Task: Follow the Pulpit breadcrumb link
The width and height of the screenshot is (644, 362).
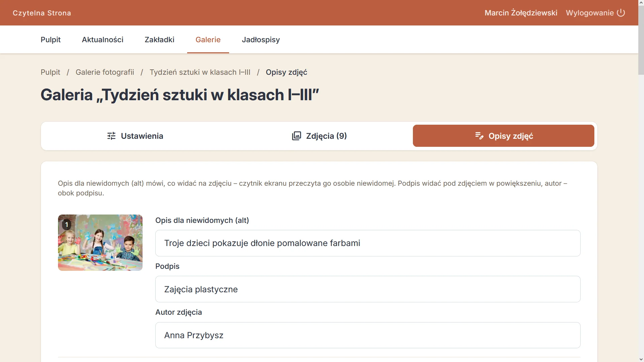Action: click(50, 72)
